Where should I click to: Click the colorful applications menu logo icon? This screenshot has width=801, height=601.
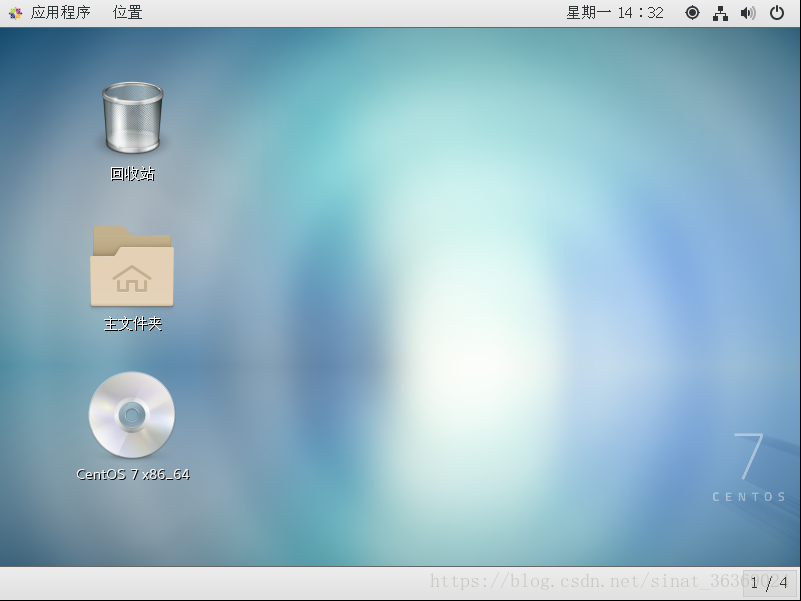click(x=15, y=13)
